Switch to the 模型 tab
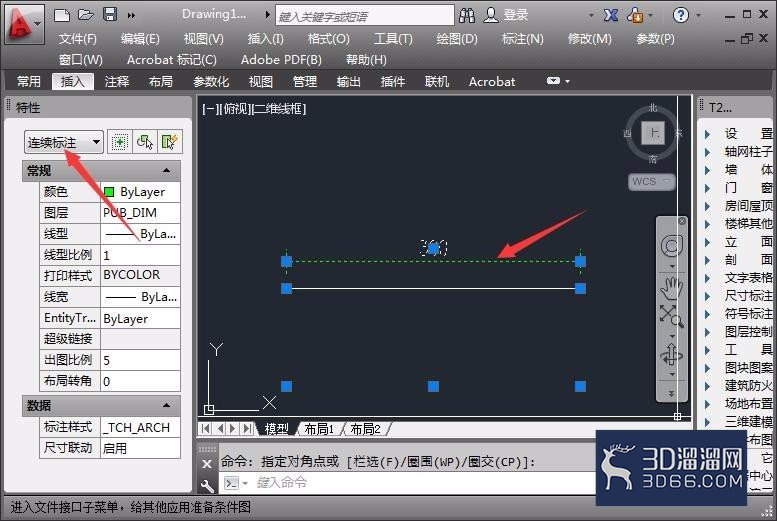Viewport: 777px width, 521px height. pyautogui.click(x=277, y=429)
